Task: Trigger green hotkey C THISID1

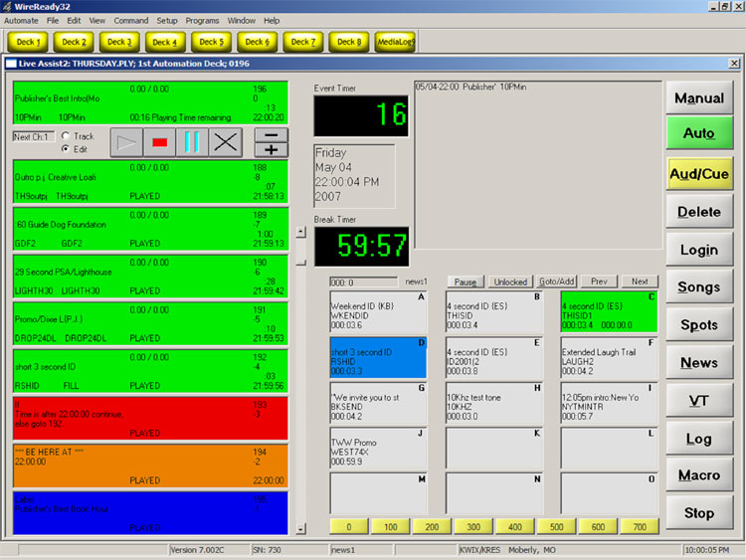Action: 609,311
